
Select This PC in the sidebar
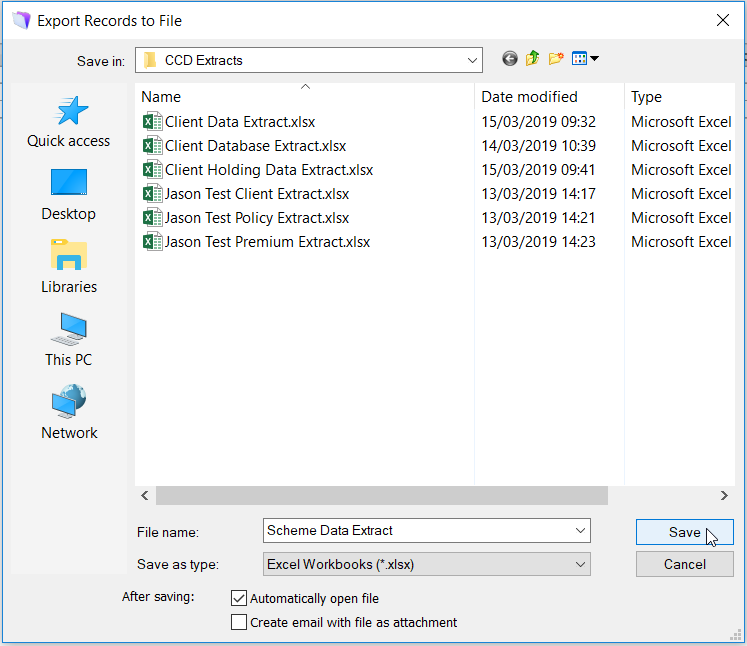coord(69,340)
